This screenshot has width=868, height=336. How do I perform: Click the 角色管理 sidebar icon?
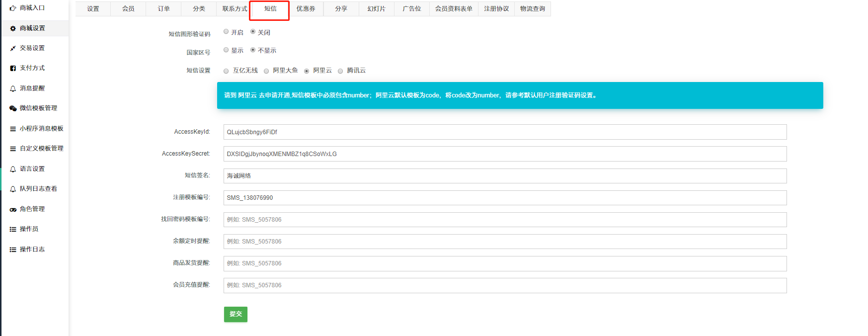pos(13,210)
